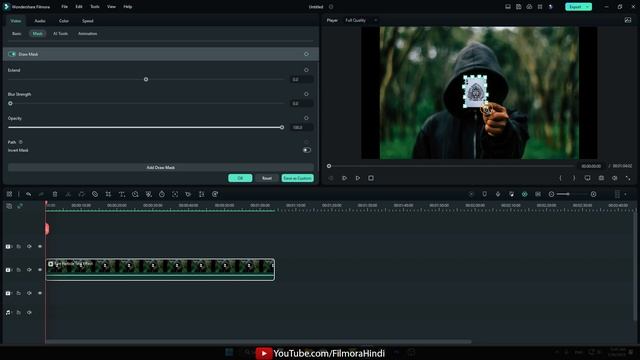This screenshot has height=360, width=640.
Task: Add keyframe diamond for Blur Strength
Action: [306, 94]
